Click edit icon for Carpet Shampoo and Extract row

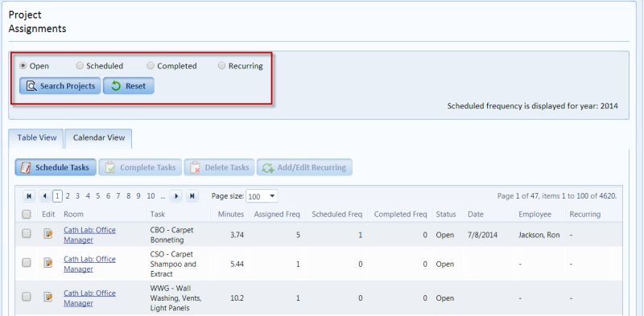[x=48, y=263]
